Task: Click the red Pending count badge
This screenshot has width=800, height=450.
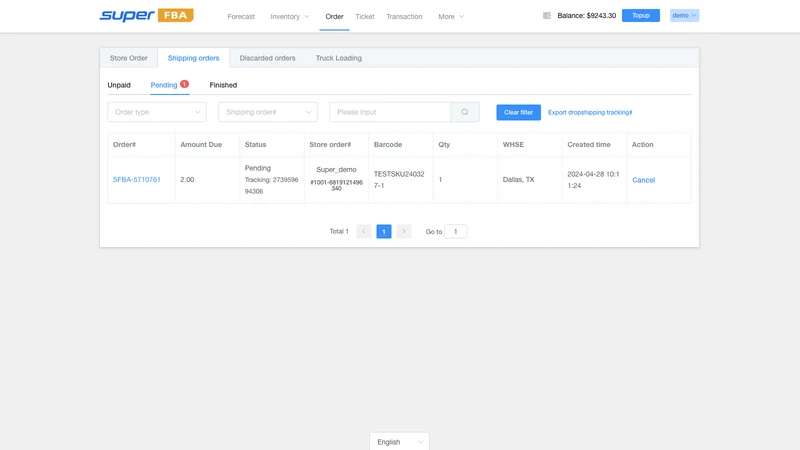Action: pos(184,84)
